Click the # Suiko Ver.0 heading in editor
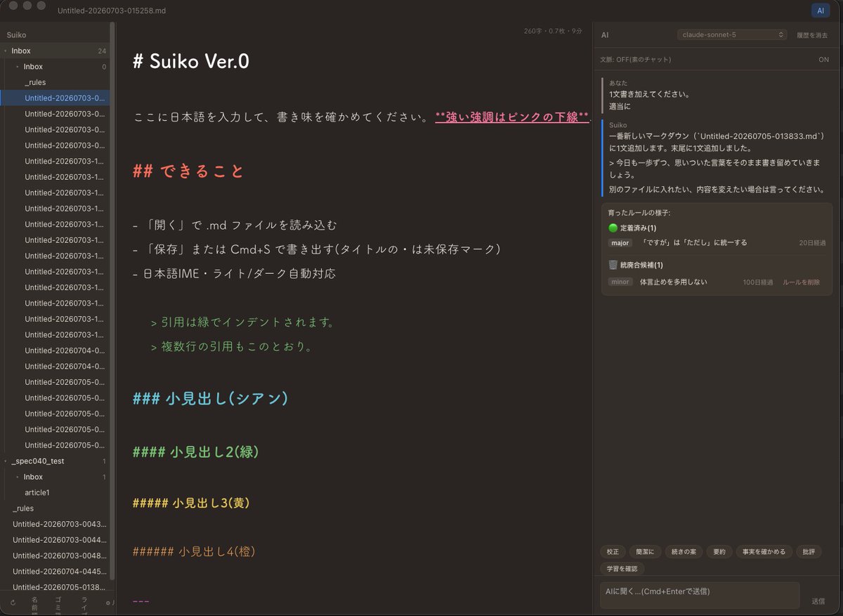This screenshot has width=843, height=616. [191, 61]
